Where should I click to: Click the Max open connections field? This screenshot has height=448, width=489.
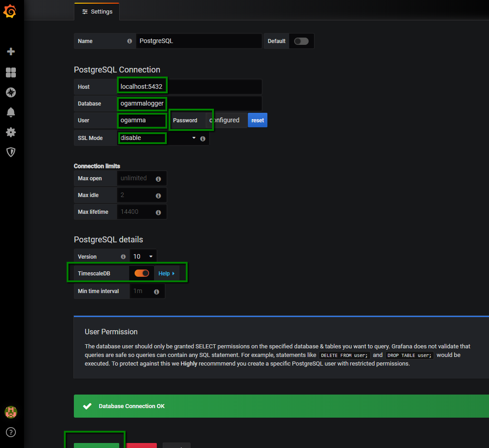click(136, 178)
